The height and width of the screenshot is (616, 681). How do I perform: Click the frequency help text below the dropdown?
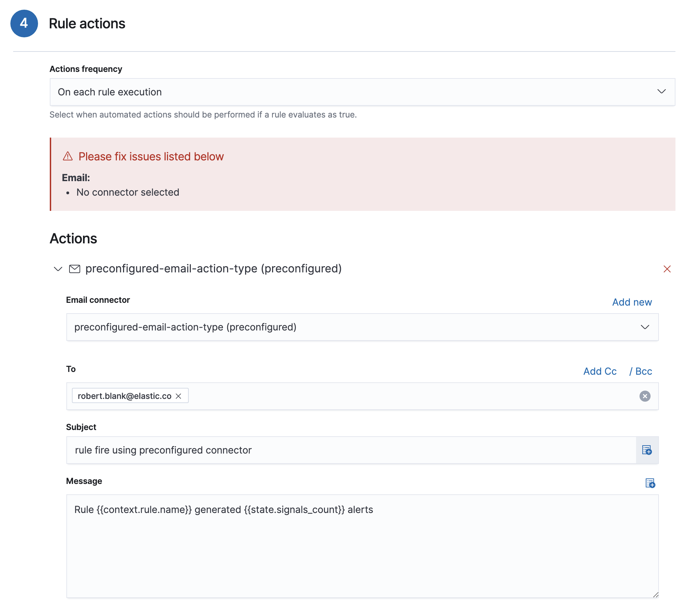tap(203, 115)
